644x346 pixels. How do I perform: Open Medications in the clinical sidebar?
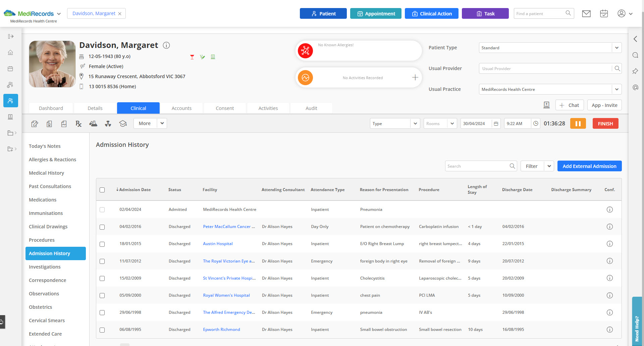[43, 200]
